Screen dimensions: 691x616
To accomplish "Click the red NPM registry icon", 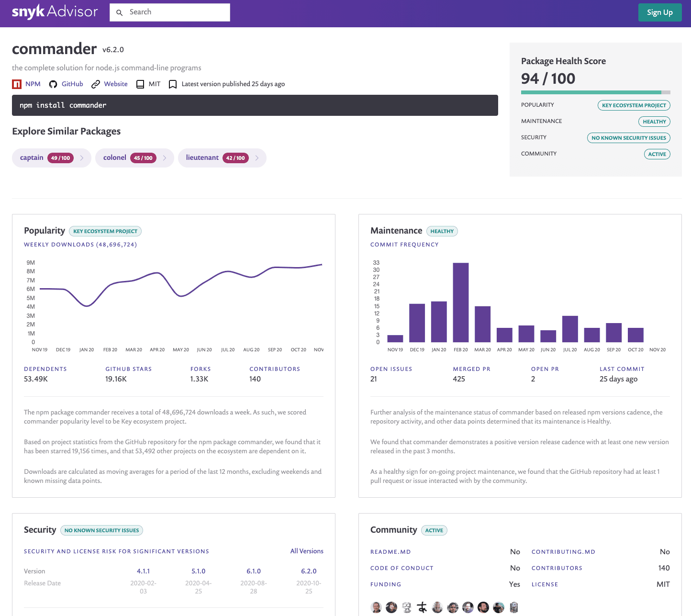I will (x=16, y=84).
